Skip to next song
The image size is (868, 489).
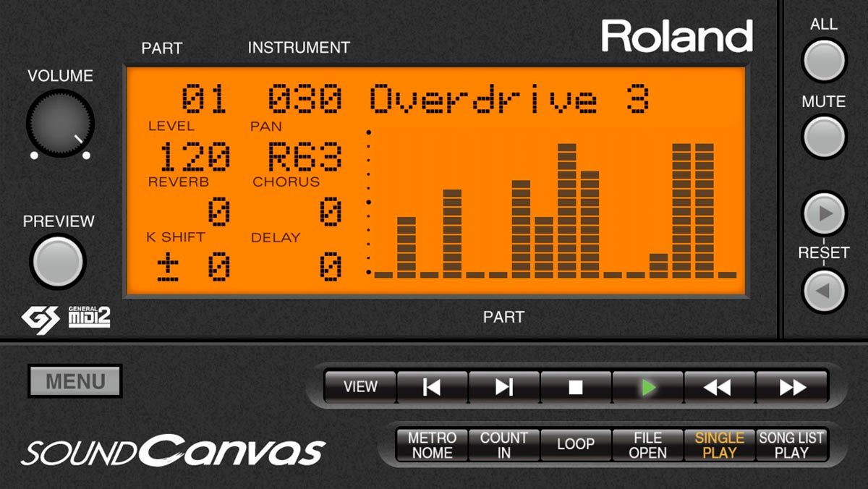(504, 387)
